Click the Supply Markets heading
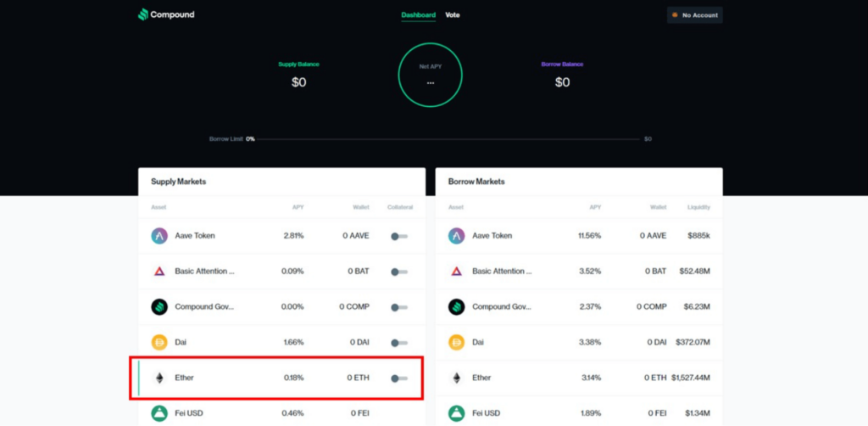Viewport: 868px width, 426px height. point(178,181)
